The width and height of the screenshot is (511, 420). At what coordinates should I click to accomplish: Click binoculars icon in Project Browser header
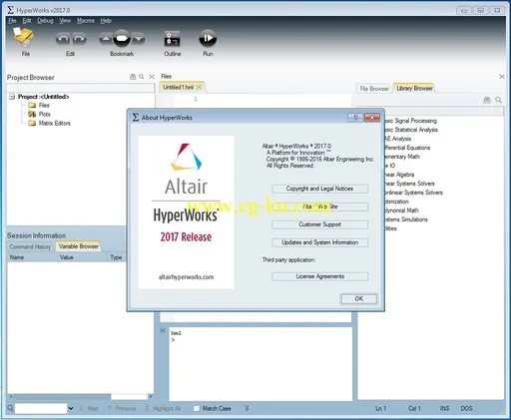pyautogui.click(x=133, y=77)
